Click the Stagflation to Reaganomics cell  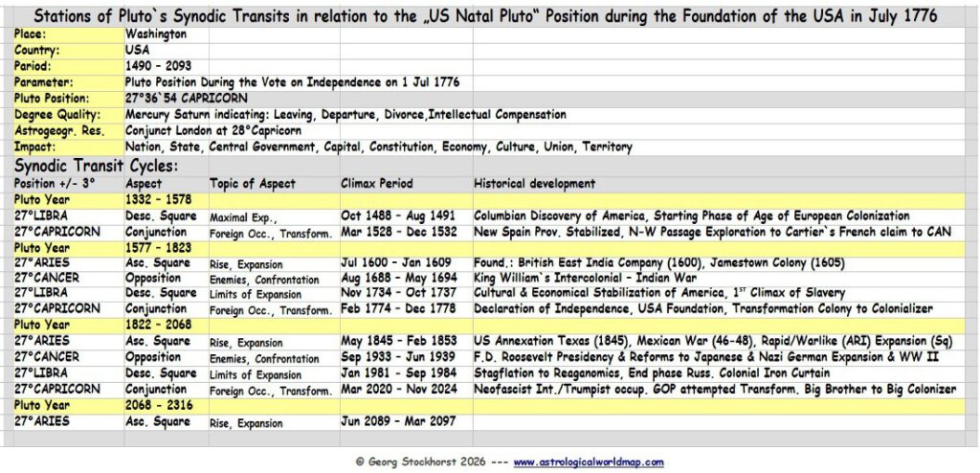tap(720, 372)
